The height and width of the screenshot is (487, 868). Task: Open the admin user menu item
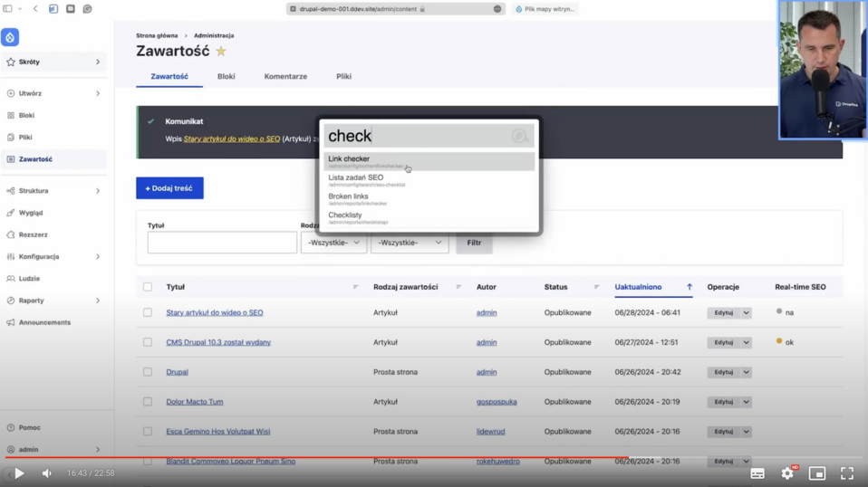[x=53, y=449]
